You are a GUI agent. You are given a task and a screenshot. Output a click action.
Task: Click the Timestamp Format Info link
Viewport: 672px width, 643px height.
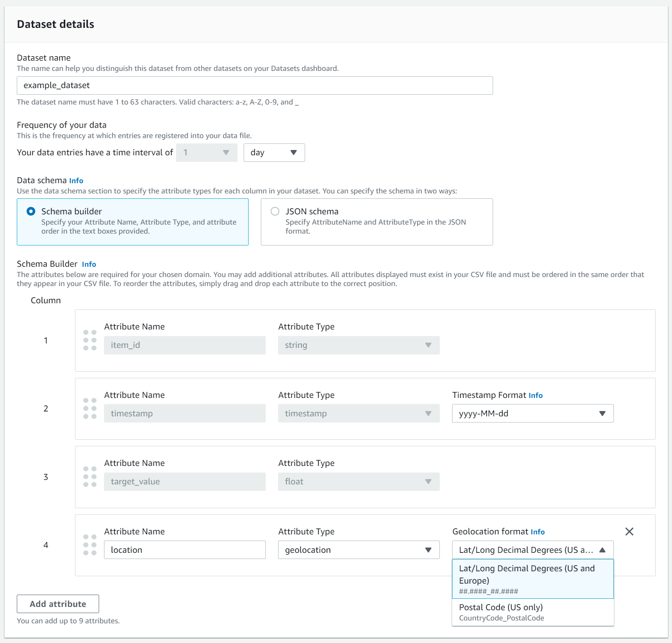[536, 395]
